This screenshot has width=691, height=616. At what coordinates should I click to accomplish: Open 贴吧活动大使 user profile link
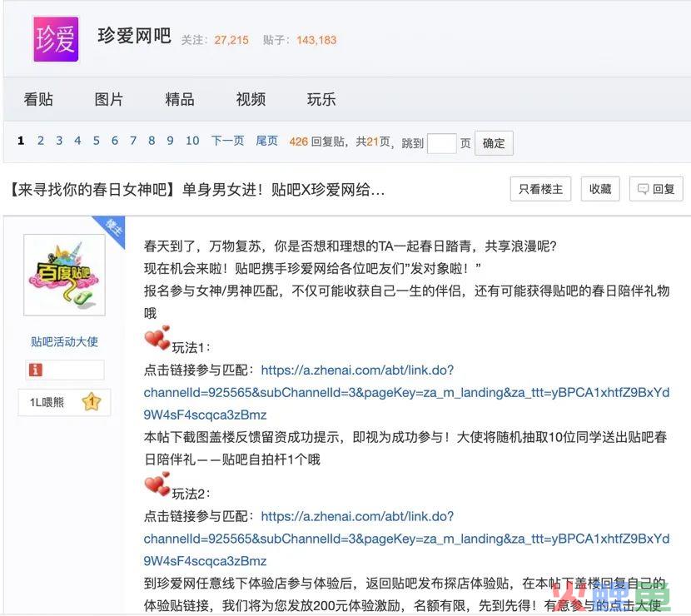coord(64,341)
